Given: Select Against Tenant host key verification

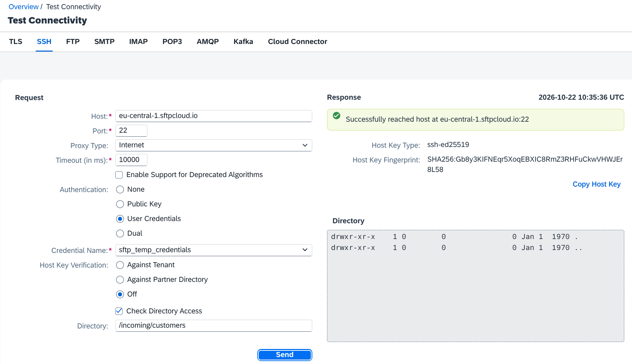Looking at the screenshot, I should [120, 265].
